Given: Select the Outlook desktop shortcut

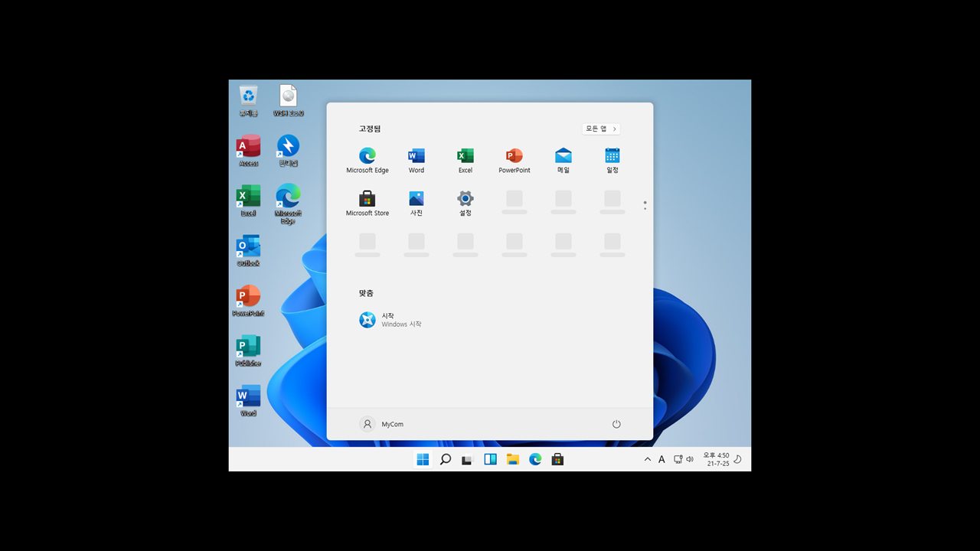Looking at the screenshot, I should [248, 251].
